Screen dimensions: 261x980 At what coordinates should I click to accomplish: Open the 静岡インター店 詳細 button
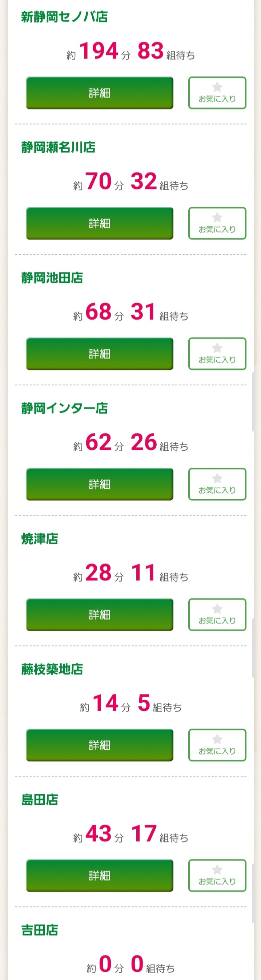point(100,484)
